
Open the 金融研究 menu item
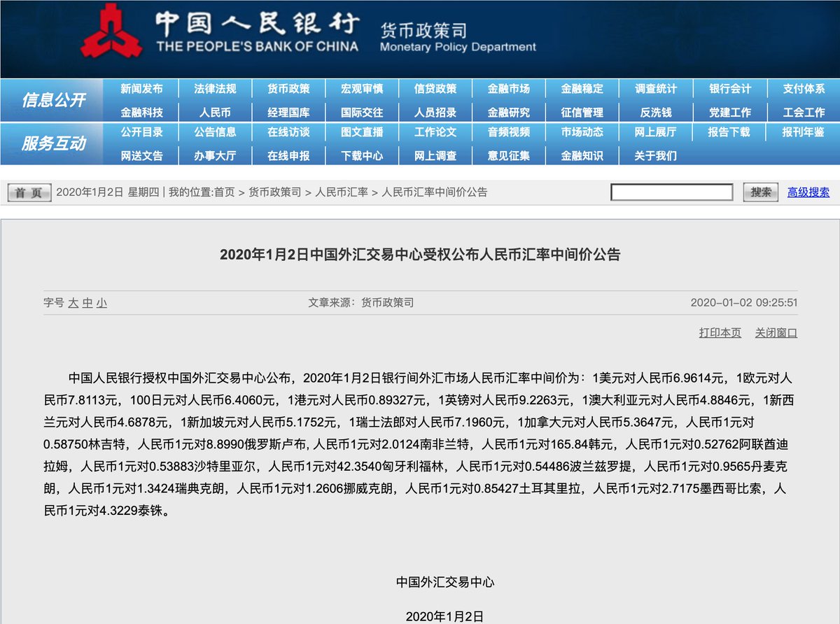[x=509, y=112]
